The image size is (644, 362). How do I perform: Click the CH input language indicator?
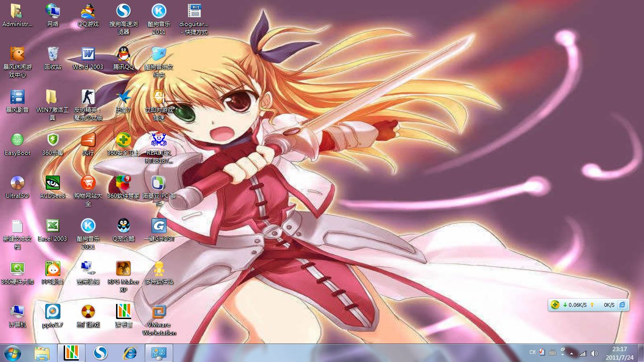pyautogui.click(x=533, y=353)
